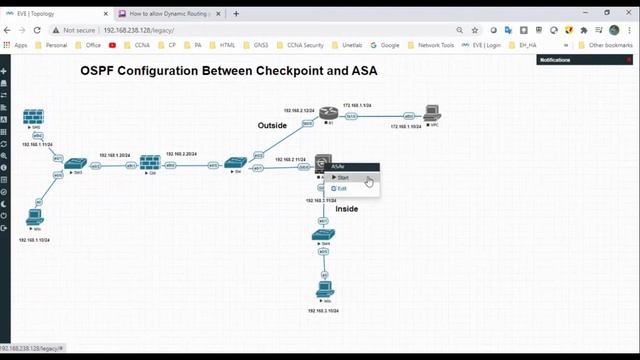Open the Google Translate extension

point(508,30)
